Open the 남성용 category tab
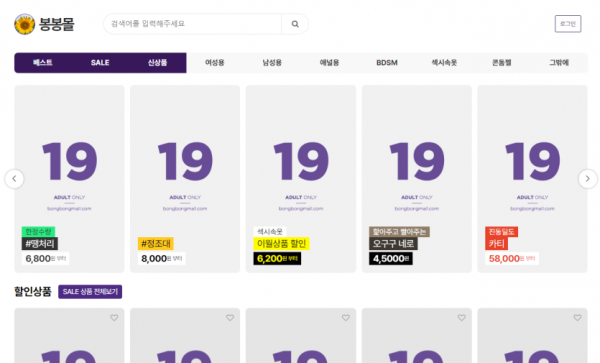 (x=272, y=63)
